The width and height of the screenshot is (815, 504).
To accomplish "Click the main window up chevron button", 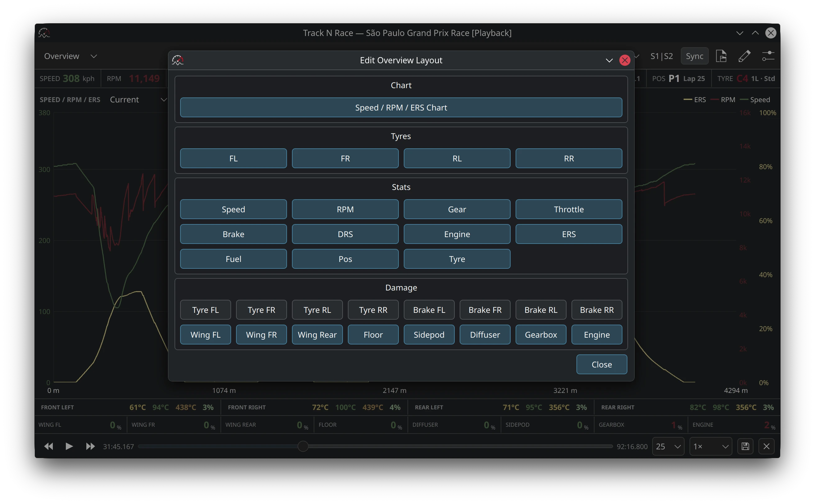I will [755, 33].
